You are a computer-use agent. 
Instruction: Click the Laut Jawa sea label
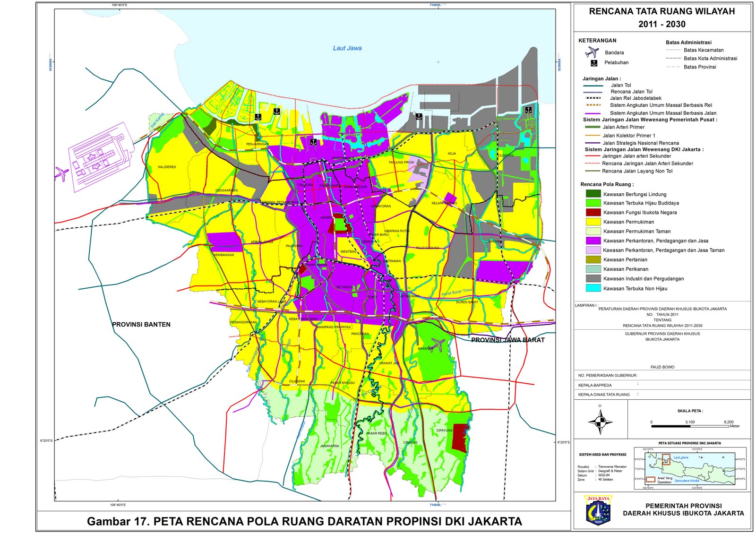[x=347, y=48]
